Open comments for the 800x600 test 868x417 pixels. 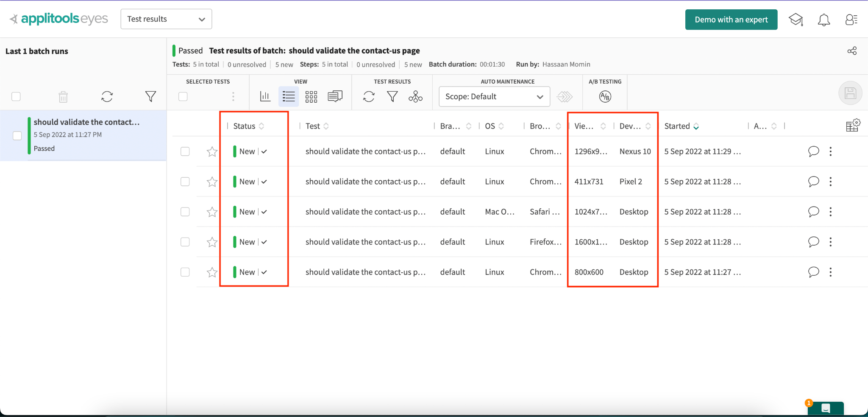tap(813, 272)
